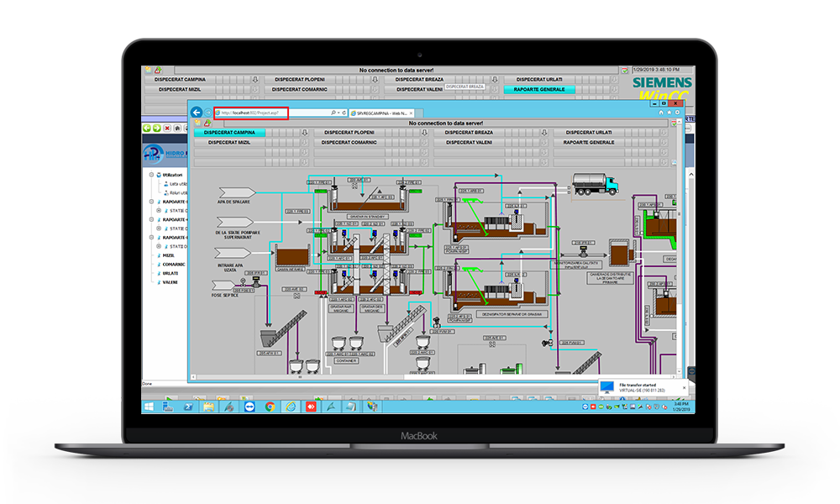840x504 pixels.
Task: Click the FOSE SEPTICE inlet arrow
Action: pyautogui.click(x=223, y=286)
